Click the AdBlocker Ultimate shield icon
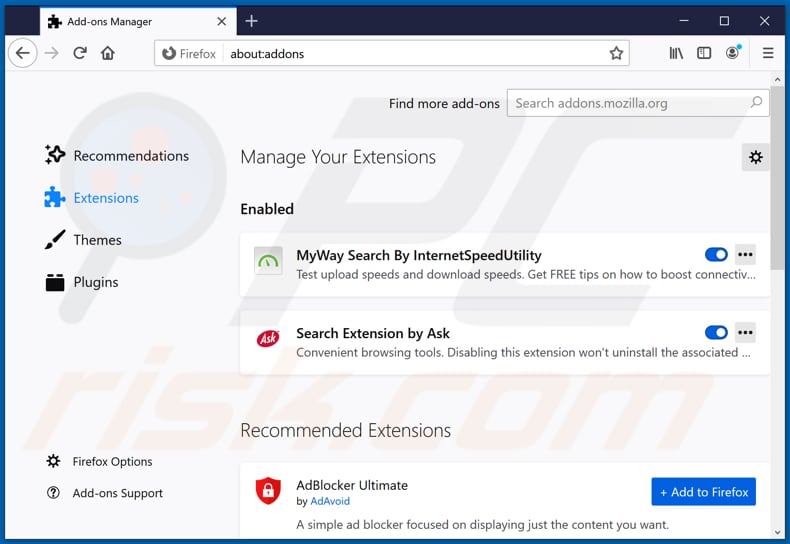This screenshot has height=544, width=790. 268,490
